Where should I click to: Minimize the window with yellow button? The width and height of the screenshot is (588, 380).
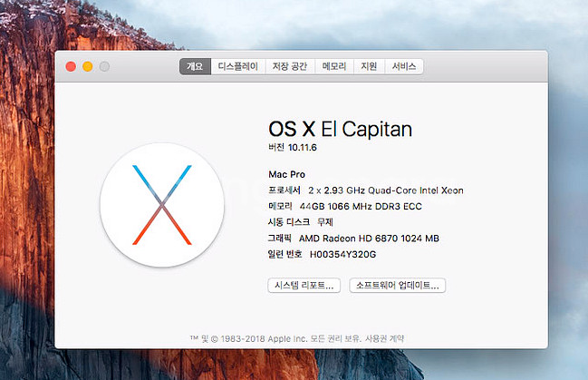(88, 66)
